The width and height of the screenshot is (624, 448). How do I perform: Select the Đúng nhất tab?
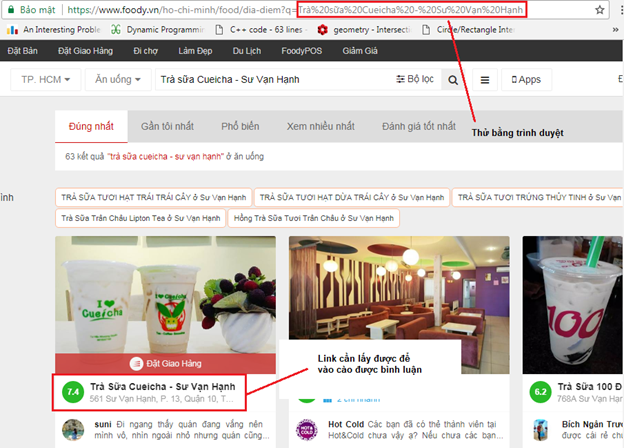pyautogui.click(x=91, y=127)
